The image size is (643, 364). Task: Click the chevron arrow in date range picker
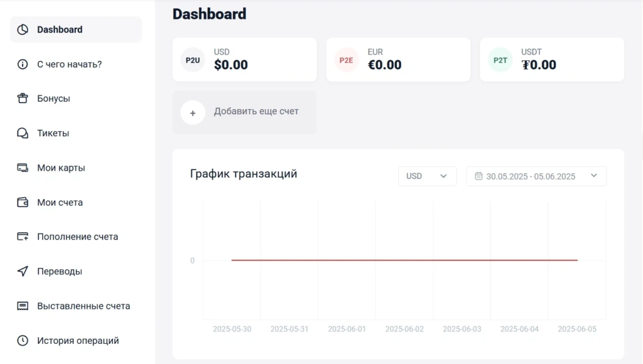594,176
